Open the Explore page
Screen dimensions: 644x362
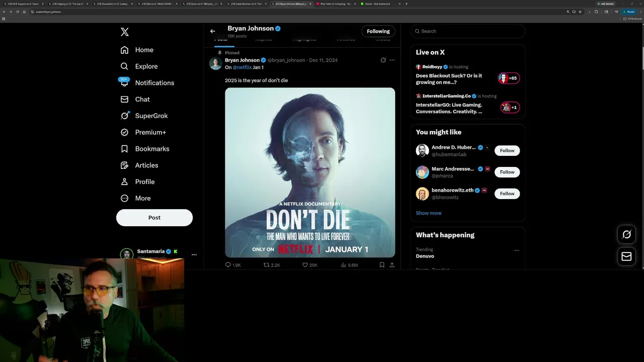(139, 66)
